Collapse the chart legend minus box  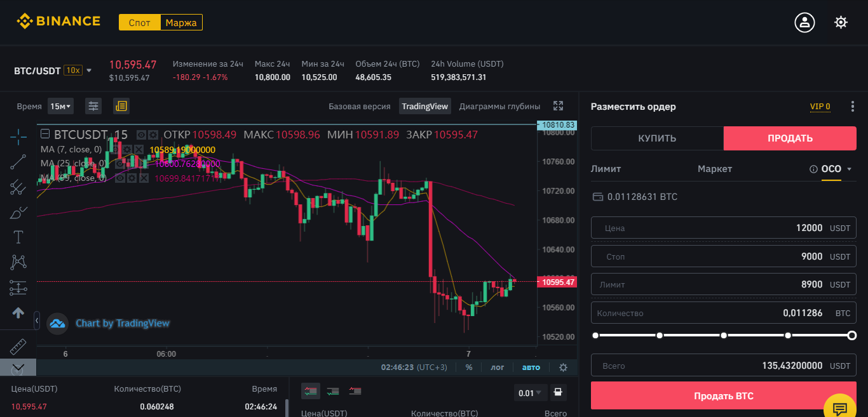click(45, 135)
